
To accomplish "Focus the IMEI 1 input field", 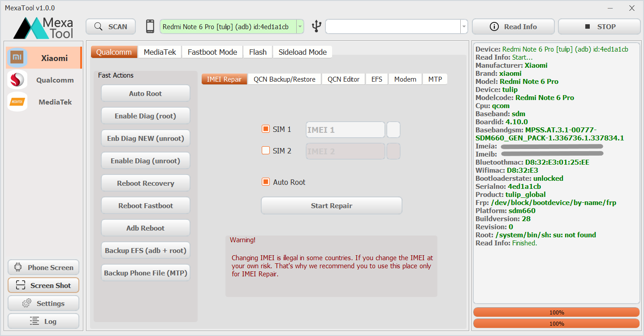I will tap(346, 130).
